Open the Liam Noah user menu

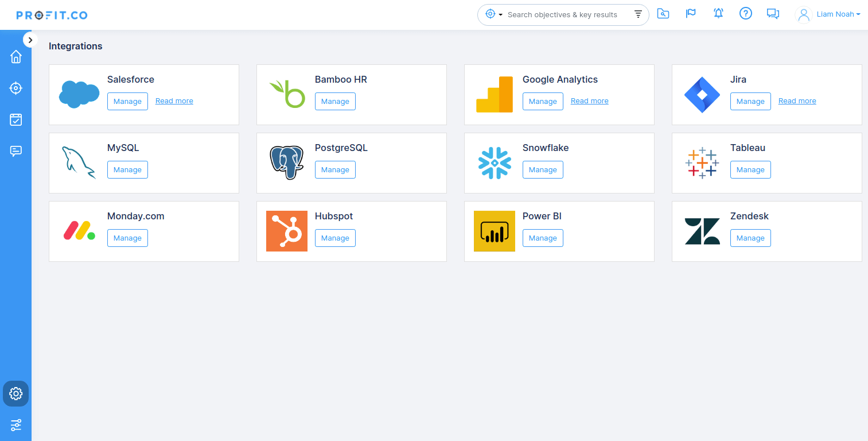point(838,14)
